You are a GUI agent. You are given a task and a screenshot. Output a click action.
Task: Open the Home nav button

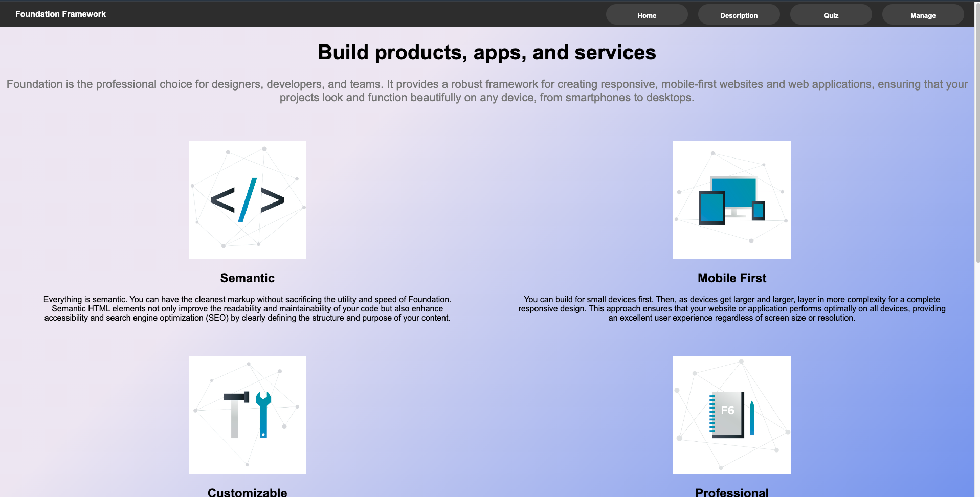click(647, 15)
